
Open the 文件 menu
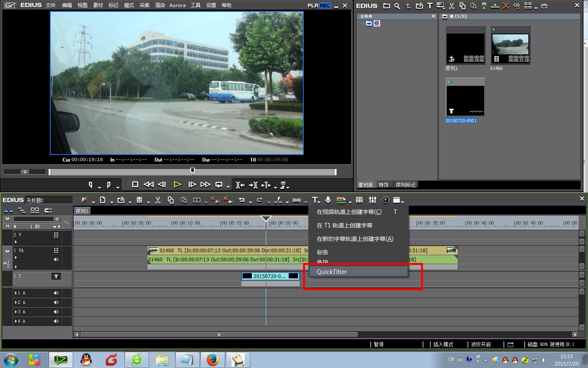51,5
